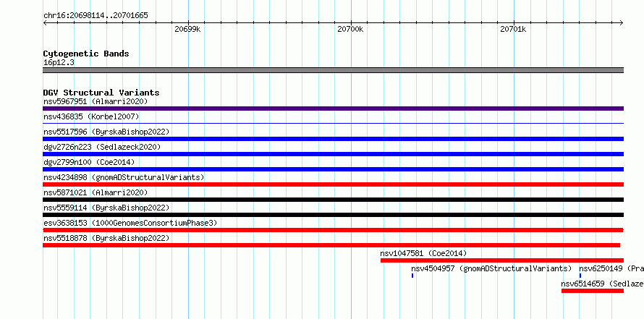Click the black nsv5559114 variant bar
The height and width of the screenshot is (319, 644).
(333, 215)
